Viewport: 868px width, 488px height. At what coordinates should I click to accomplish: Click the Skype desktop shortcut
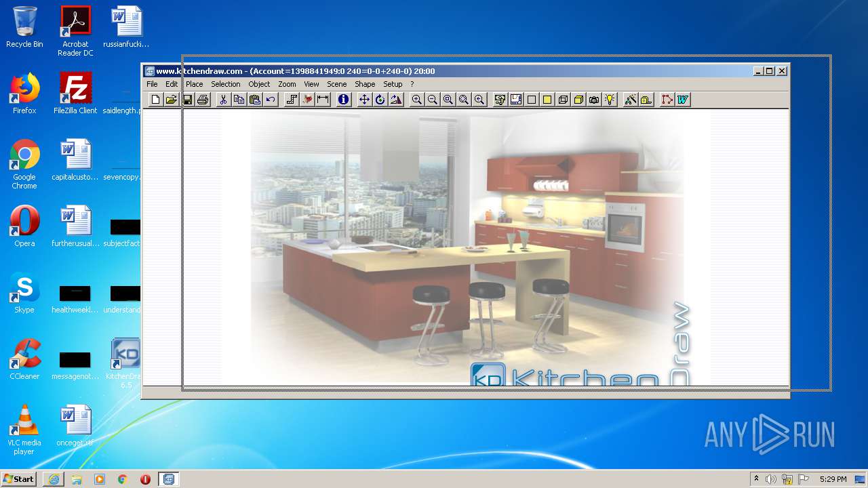pos(24,293)
